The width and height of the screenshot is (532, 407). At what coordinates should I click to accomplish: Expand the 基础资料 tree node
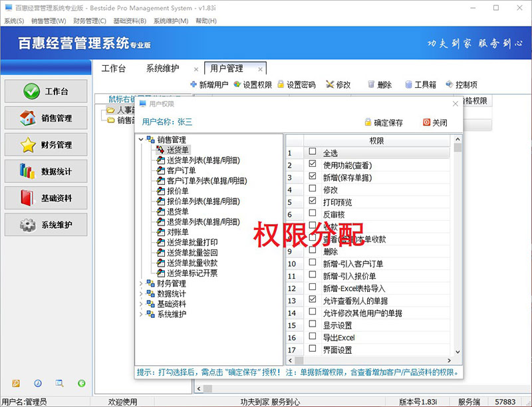[141, 304]
